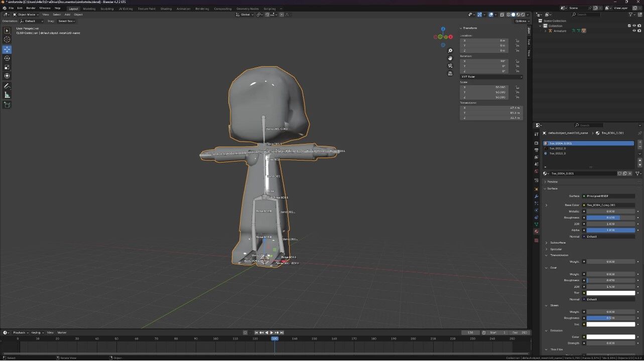Expand the Armature tree item
This screenshot has height=361, width=644.
click(546, 31)
